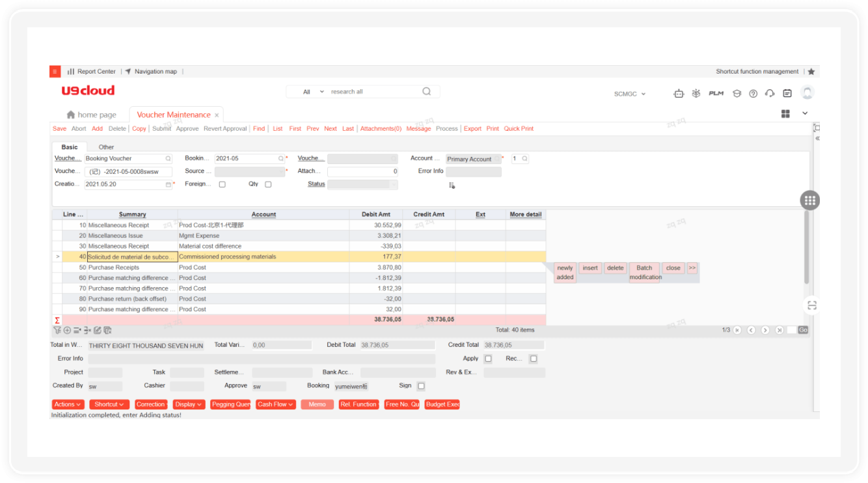Switch to the home page tab

[91, 115]
